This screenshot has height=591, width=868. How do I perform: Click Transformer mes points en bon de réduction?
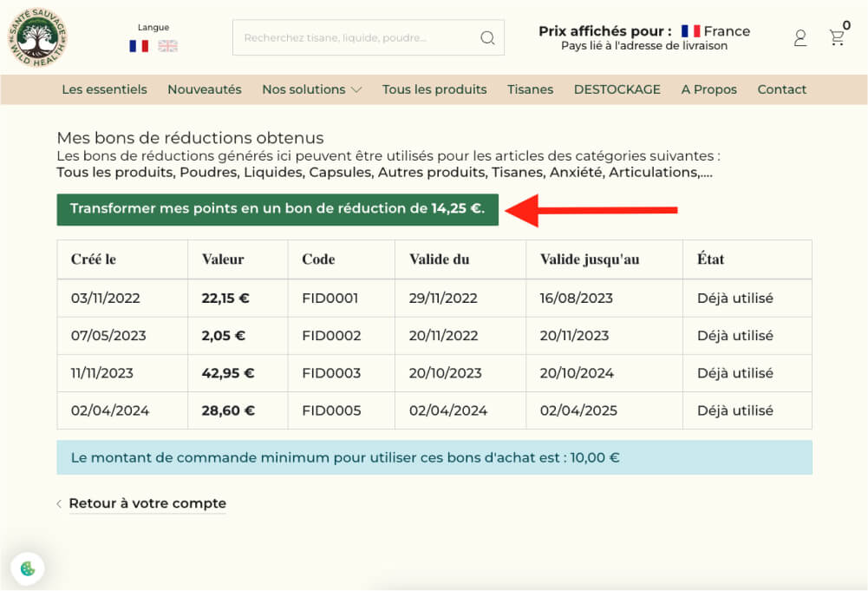277,209
